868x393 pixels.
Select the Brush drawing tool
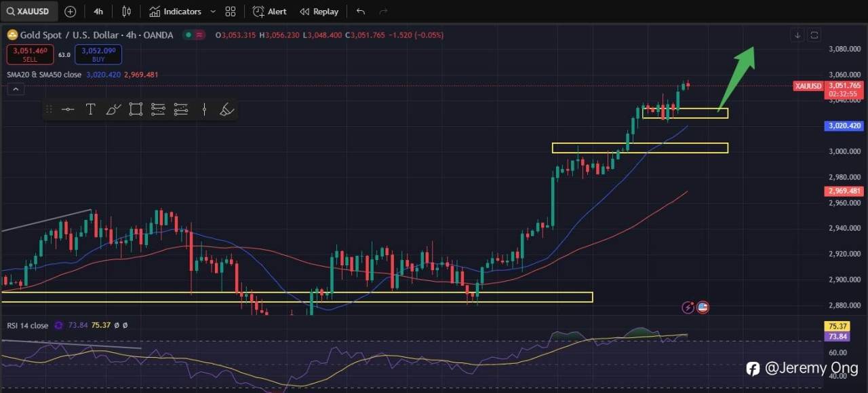(x=113, y=109)
